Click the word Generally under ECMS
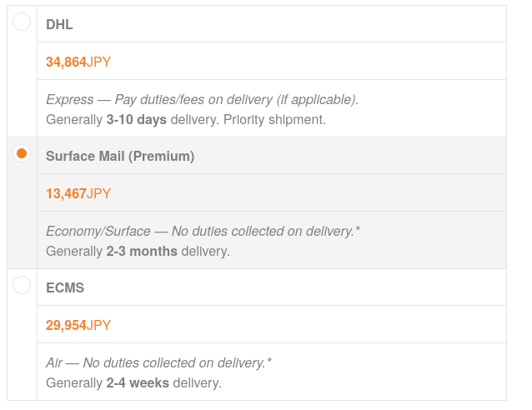This screenshot has width=532, height=410. pyautogui.click(x=74, y=383)
